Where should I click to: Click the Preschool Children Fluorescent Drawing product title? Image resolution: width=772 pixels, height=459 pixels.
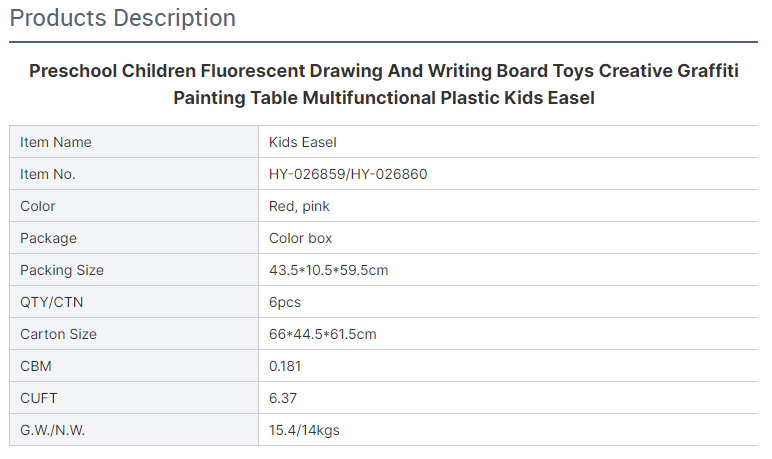click(384, 84)
